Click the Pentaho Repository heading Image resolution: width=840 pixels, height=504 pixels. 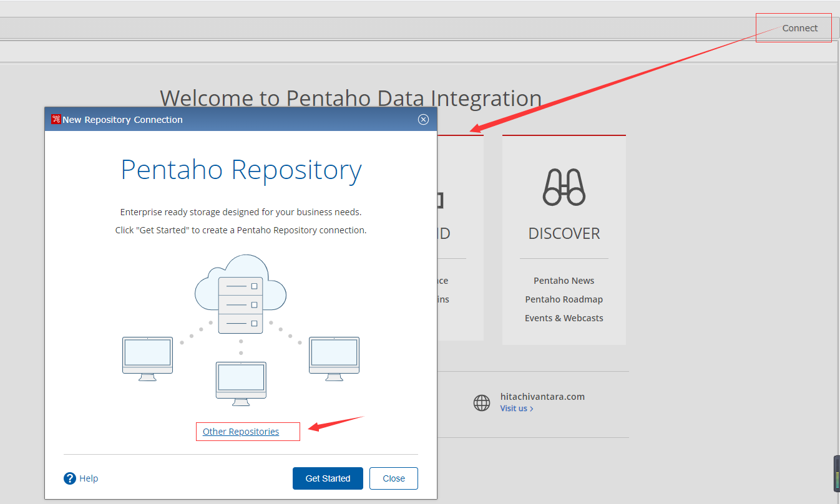241,170
